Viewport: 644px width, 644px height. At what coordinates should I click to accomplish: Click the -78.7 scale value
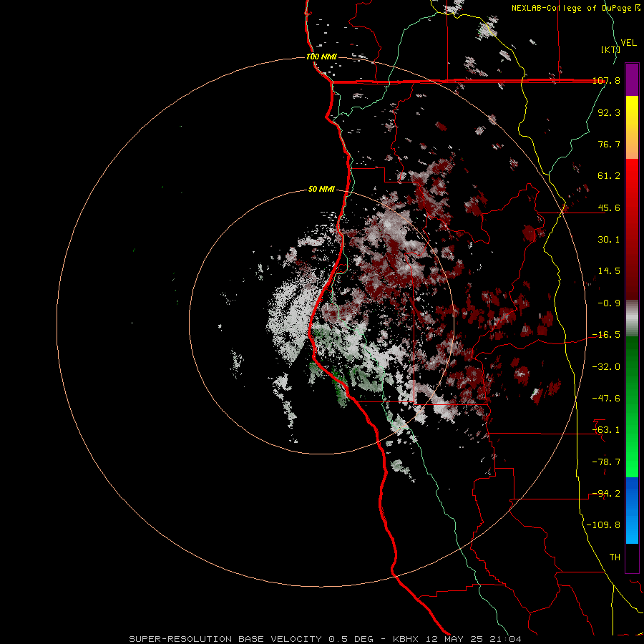pyautogui.click(x=606, y=462)
